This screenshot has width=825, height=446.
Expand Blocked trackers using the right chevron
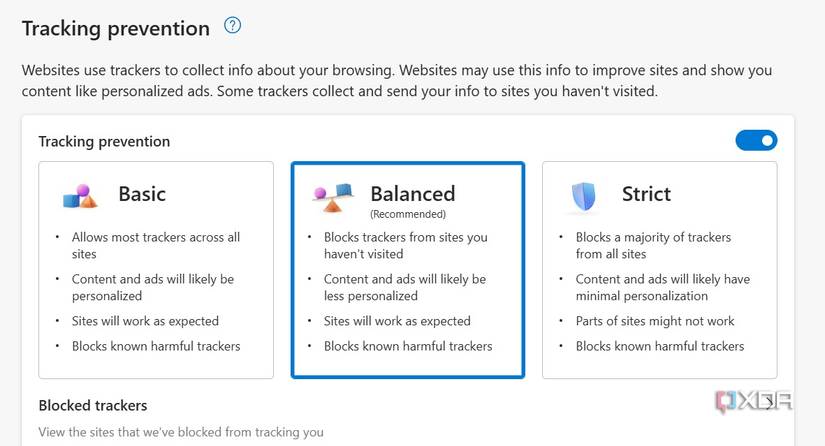tap(770, 405)
